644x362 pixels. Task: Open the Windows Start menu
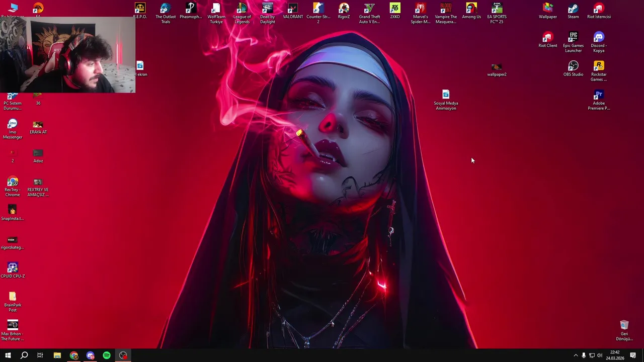tap(8, 355)
